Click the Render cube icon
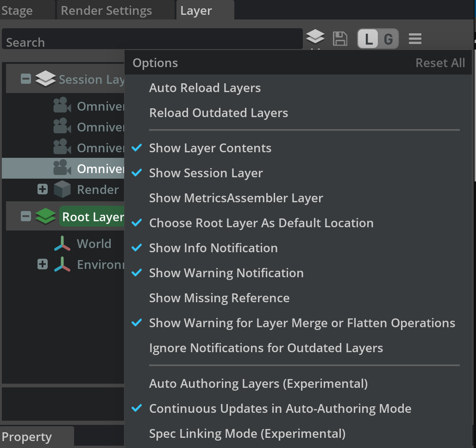This screenshot has width=476, height=448. point(62,190)
